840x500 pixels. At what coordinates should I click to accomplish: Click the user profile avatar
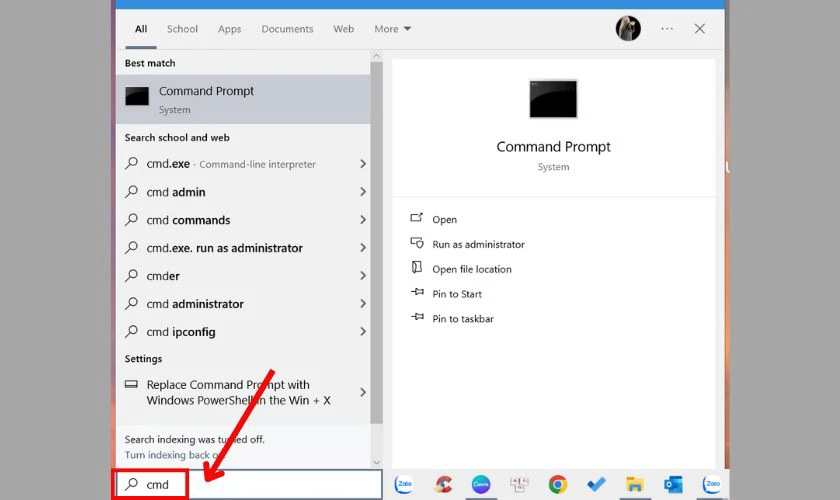point(628,28)
